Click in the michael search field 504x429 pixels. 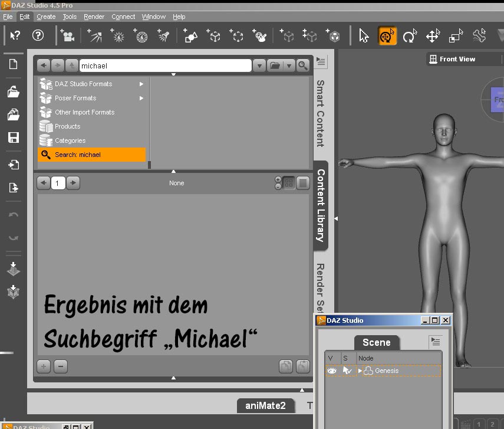[165, 66]
